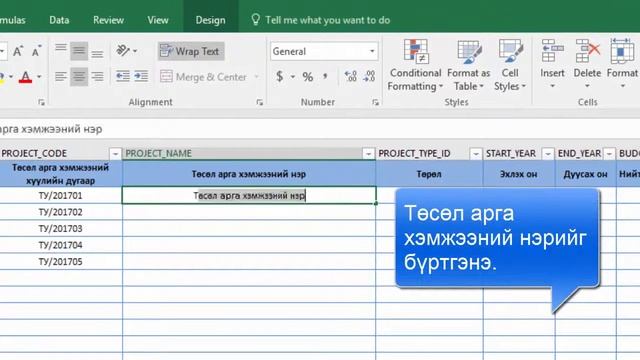Select cell ТУ/201702
The image size is (640, 360).
pyautogui.click(x=60, y=212)
